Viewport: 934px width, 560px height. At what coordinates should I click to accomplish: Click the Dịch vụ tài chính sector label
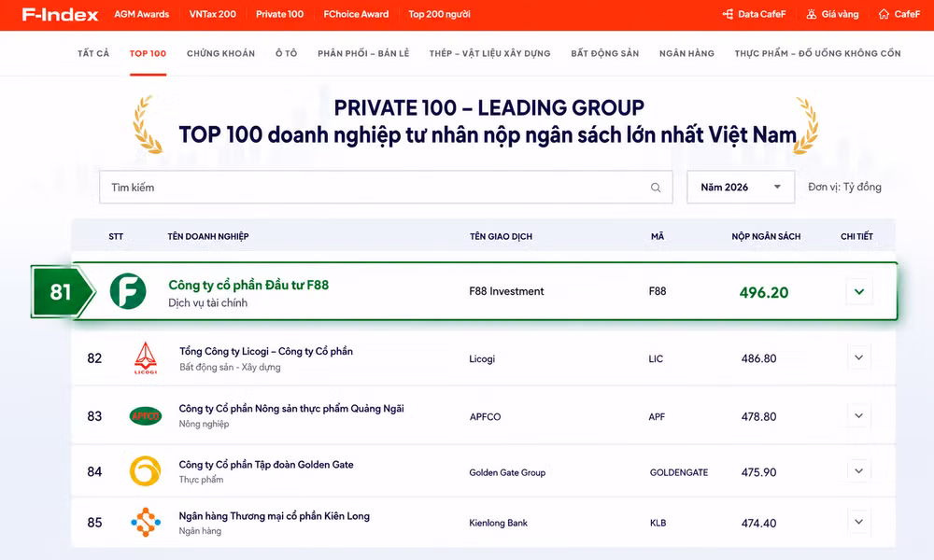pyautogui.click(x=208, y=303)
